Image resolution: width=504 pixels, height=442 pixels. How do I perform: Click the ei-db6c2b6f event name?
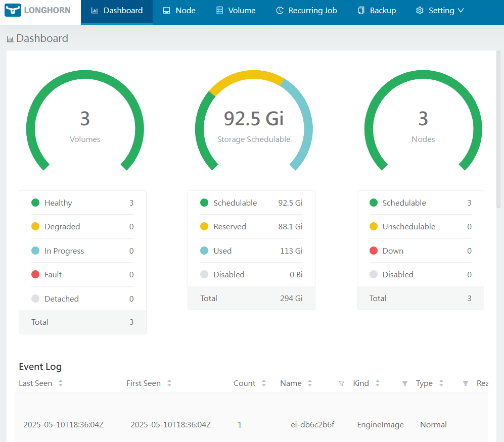click(x=312, y=424)
